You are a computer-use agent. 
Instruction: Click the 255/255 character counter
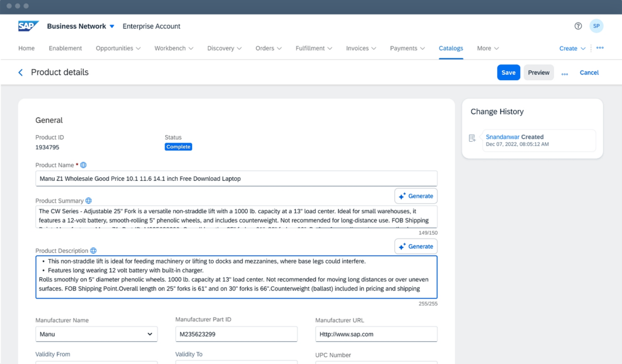(x=428, y=304)
